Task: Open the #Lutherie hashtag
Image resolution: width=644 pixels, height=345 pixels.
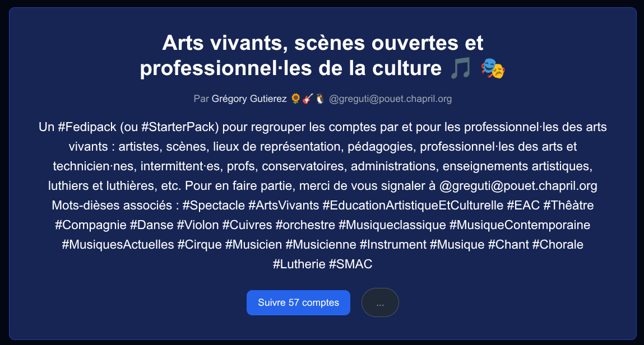Action: 299,264
